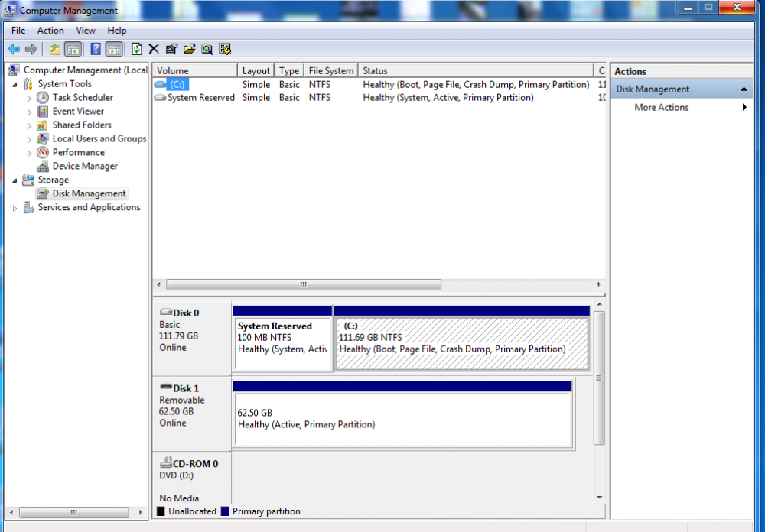Open the Help menu

point(117,31)
